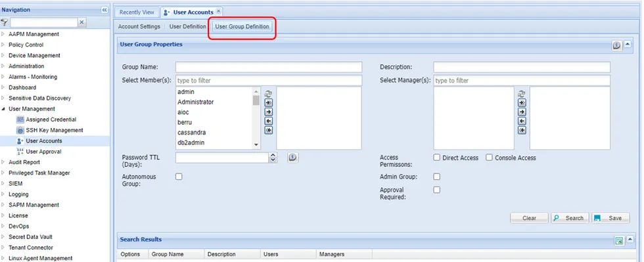Click the navigation filter funnel icon
644x262 pixels.
[5, 22]
